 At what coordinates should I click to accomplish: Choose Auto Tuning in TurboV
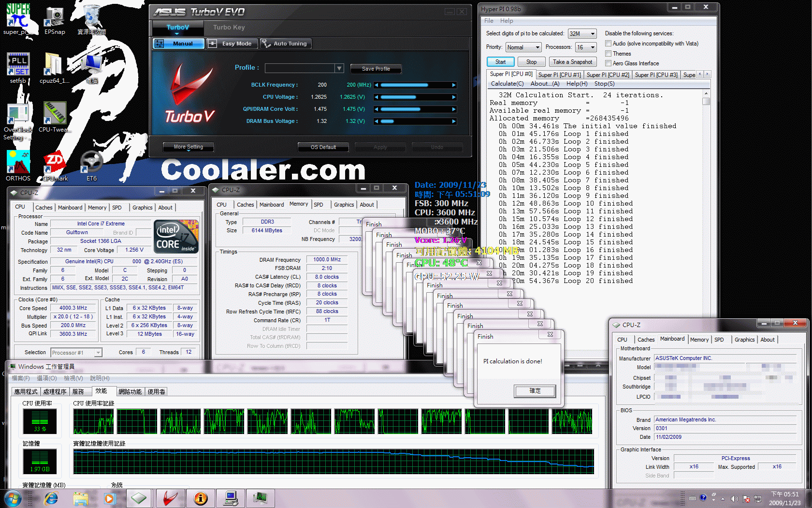click(x=285, y=44)
